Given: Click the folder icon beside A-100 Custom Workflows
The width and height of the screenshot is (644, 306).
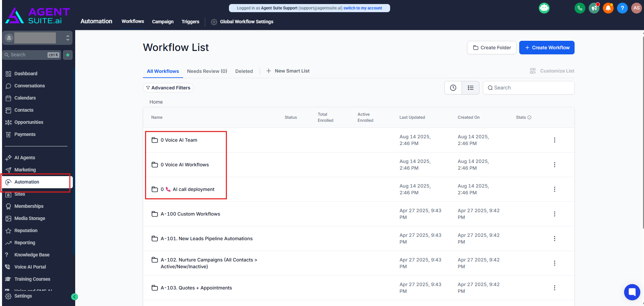Looking at the screenshot, I should click(155, 214).
